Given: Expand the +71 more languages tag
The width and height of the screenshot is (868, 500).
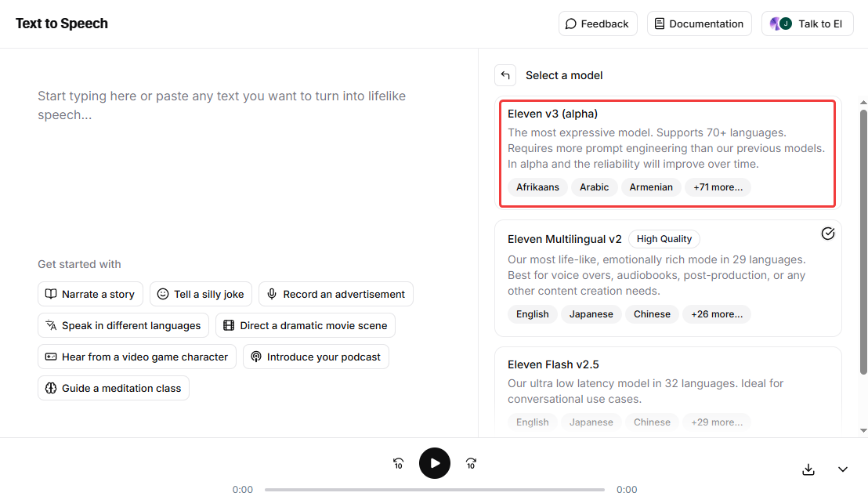Looking at the screenshot, I should coord(718,187).
